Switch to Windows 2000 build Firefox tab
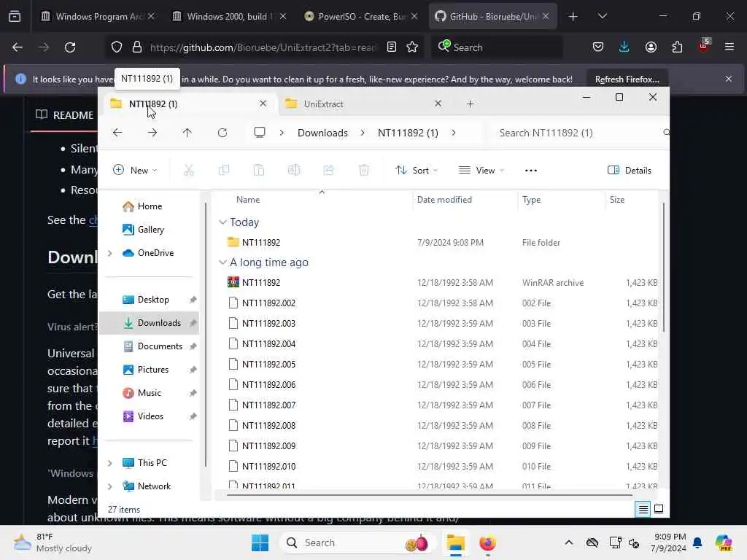Viewport: 747px width, 560px height. pos(228,17)
